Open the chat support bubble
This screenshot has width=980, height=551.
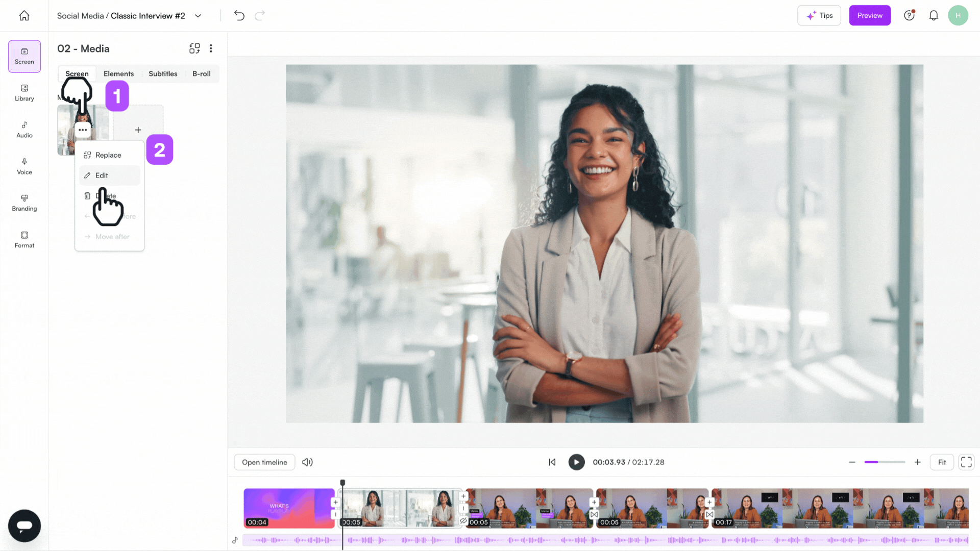(24, 525)
